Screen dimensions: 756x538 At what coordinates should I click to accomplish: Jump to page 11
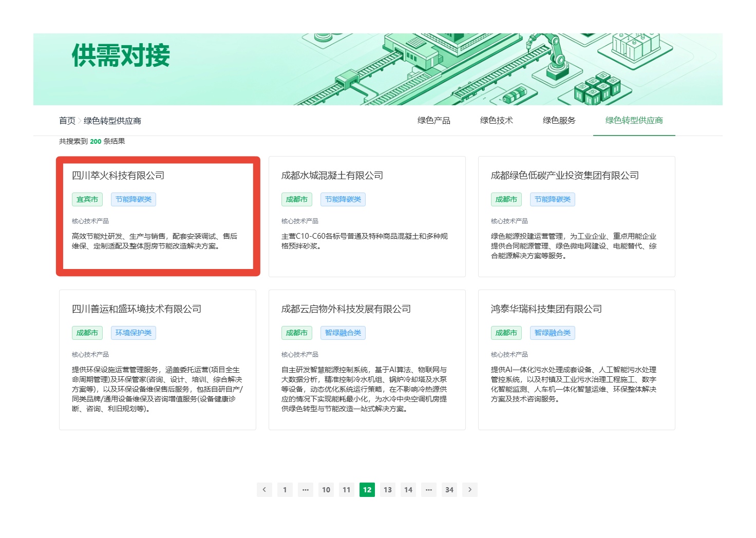point(347,490)
